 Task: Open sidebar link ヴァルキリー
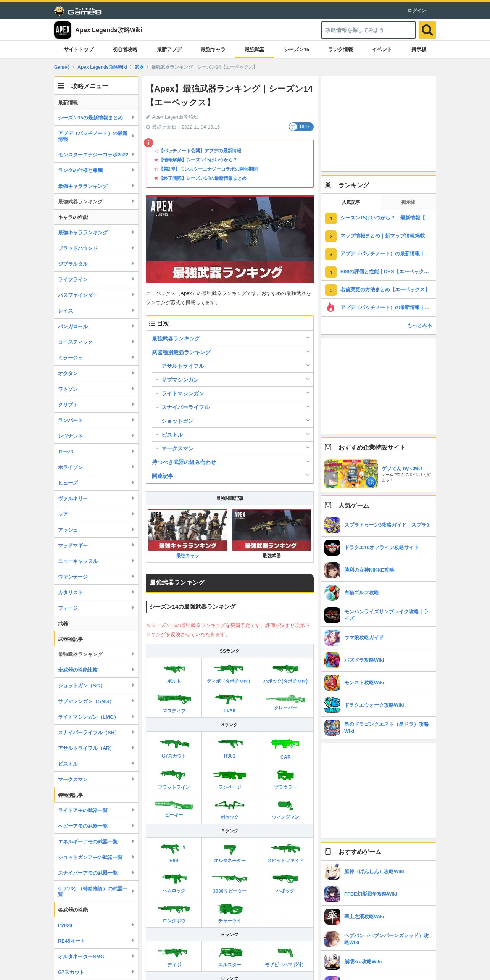coord(96,498)
